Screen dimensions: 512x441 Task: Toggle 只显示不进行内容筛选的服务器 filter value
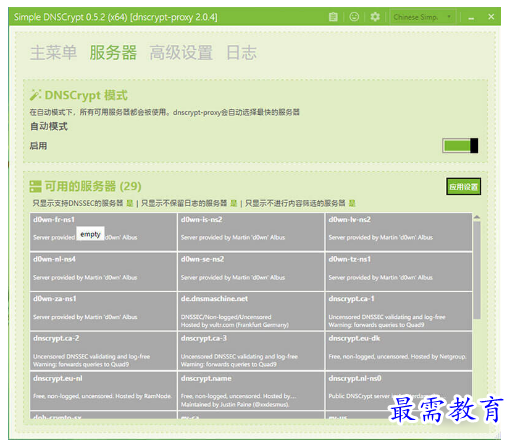click(x=352, y=203)
